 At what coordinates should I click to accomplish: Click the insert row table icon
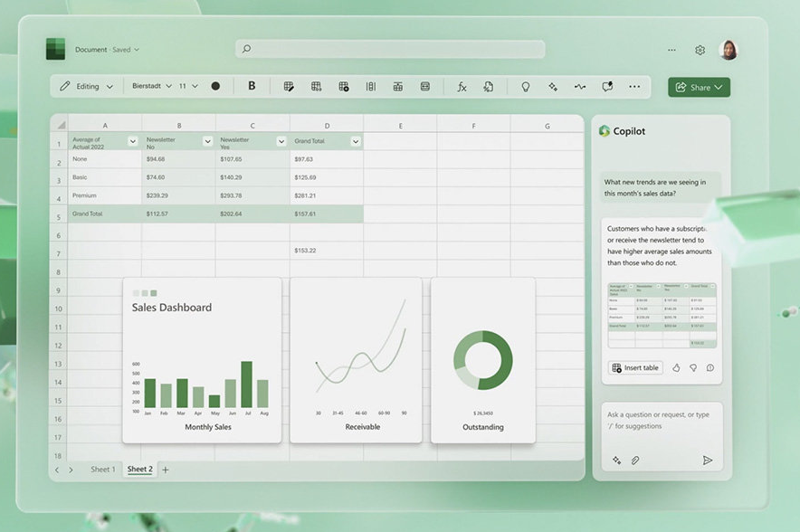point(398,87)
